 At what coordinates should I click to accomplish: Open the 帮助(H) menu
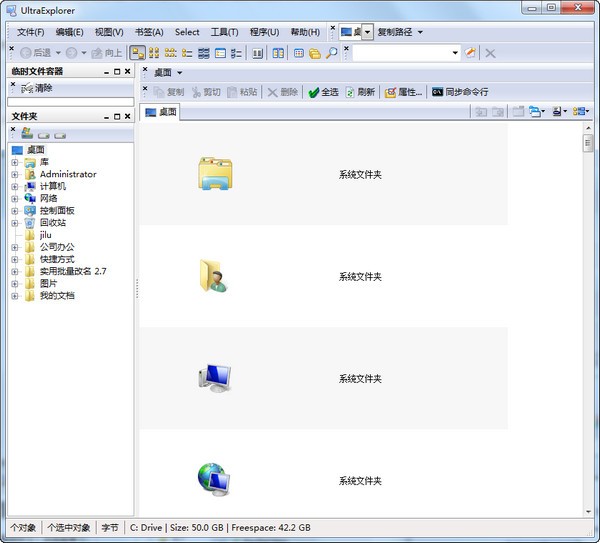click(305, 32)
